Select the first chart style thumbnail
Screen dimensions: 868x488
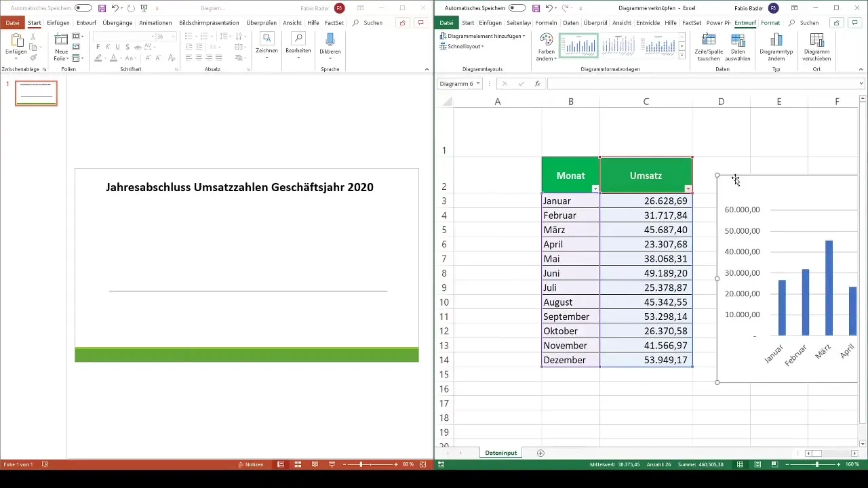(x=578, y=46)
